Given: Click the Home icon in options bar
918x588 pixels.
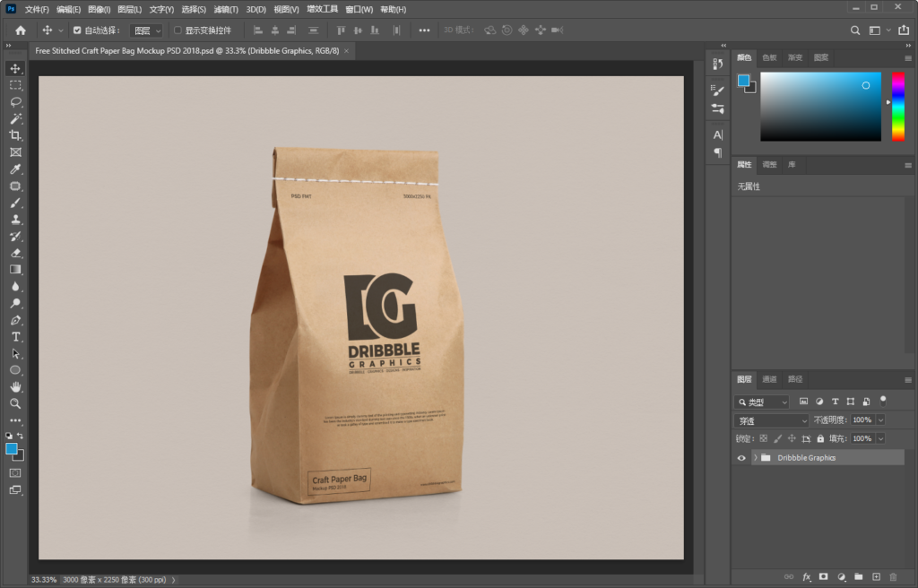Looking at the screenshot, I should [x=21, y=30].
